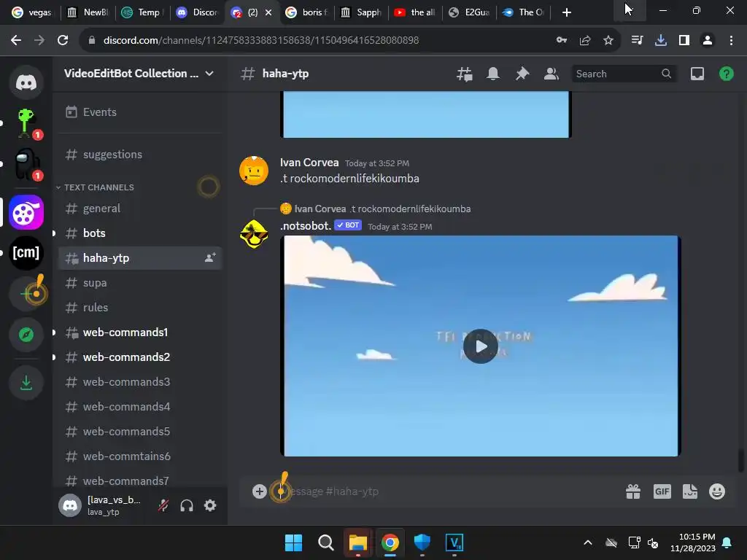The image size is (747, 560).
Task: Open the Threads icon in the channel header
Action: point(465,74)
